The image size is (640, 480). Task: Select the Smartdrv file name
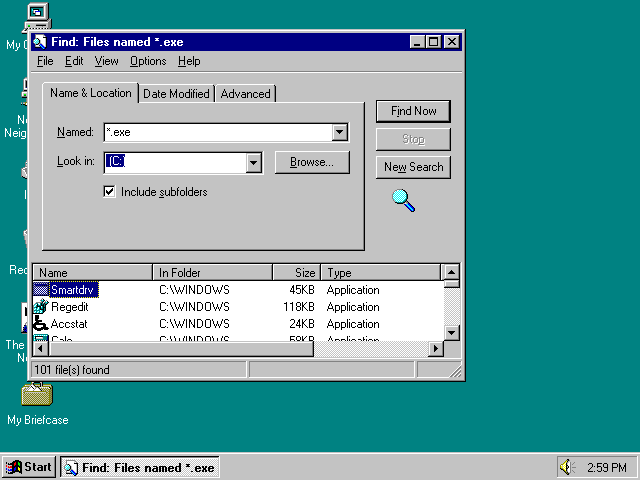click(73, 290)
